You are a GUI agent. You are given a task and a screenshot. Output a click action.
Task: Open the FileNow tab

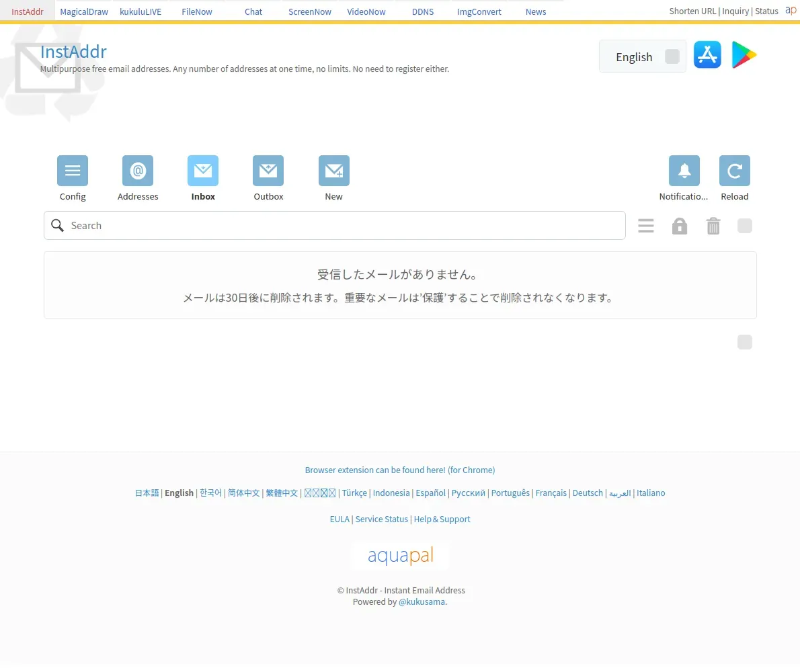coord(197,11)
